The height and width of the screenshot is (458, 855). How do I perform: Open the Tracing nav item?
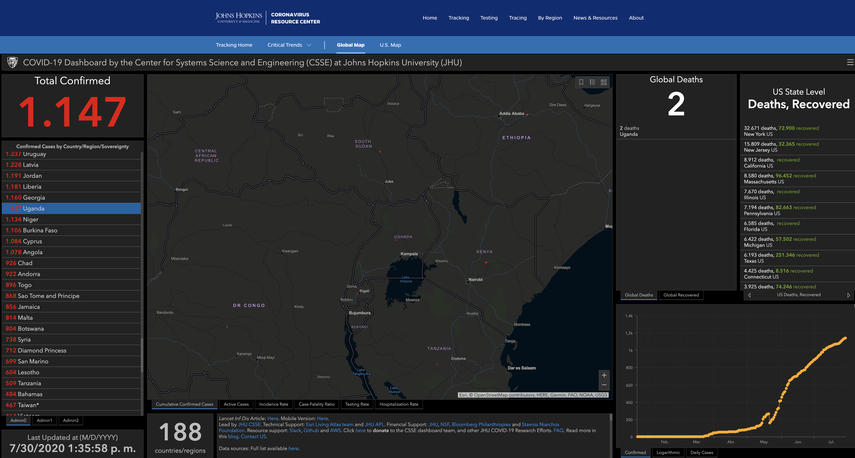point(517,18)
